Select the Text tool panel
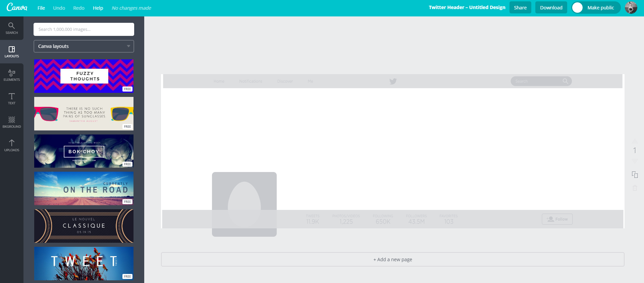 (12, 99)
